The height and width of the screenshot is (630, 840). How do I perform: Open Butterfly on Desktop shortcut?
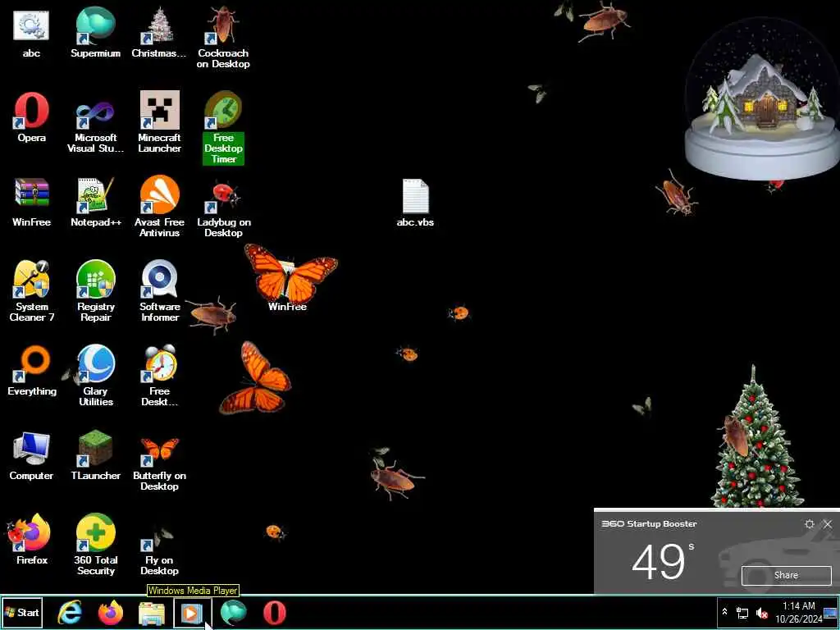pyautogui.click(x=159, y=464)
